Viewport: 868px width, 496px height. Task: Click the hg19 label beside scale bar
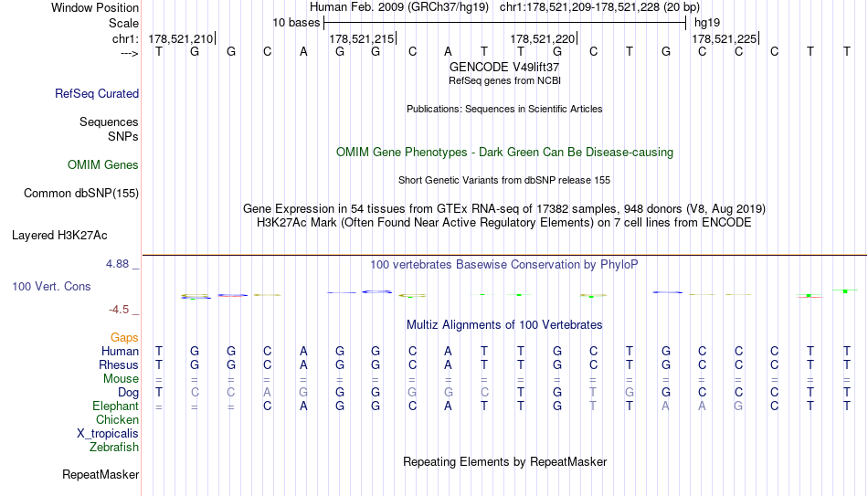click(x=707, y=23)
